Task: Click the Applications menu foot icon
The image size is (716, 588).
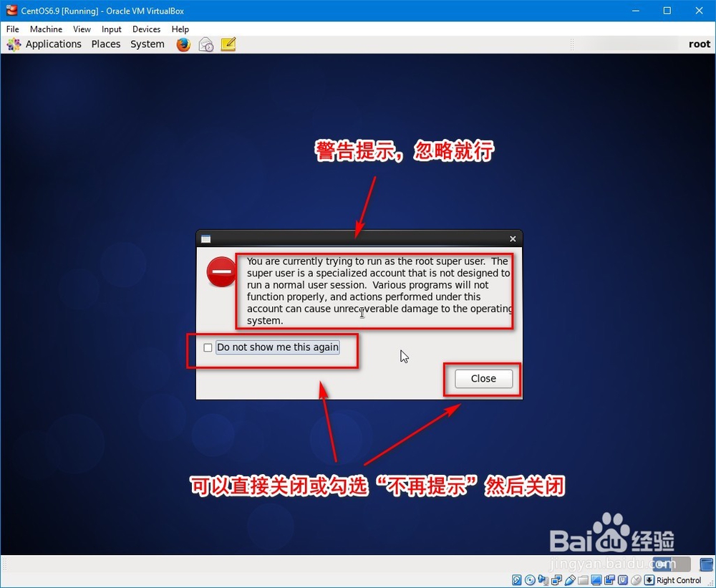Action: point(14,44)
